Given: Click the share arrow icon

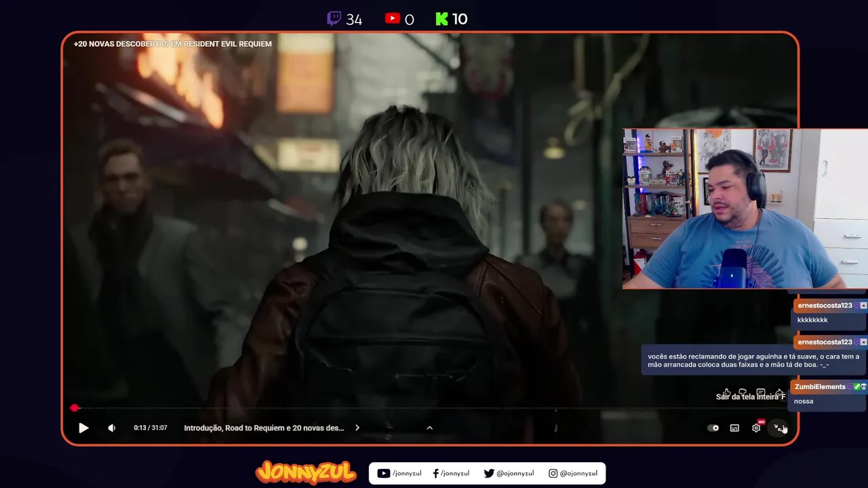Looking at the screenshot, I should (x=779, y=392).
